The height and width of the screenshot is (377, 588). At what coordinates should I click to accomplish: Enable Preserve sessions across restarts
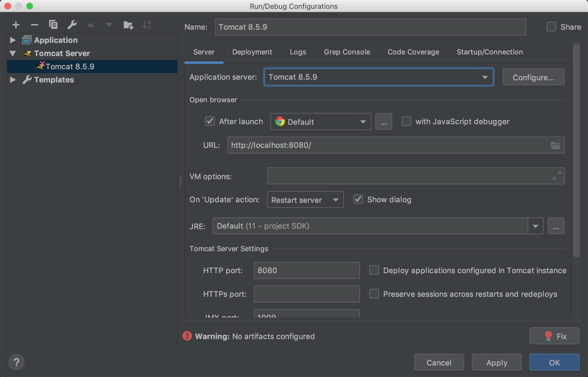click(x=374, y=294)
